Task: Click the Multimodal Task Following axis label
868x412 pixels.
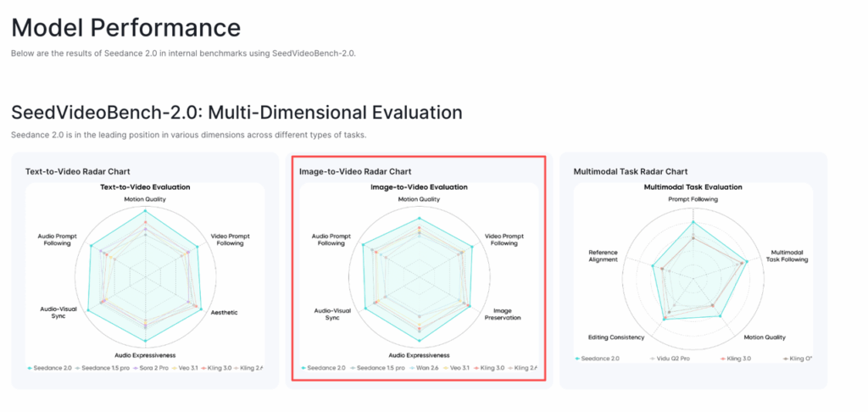Action: click(x=787, y=255)
